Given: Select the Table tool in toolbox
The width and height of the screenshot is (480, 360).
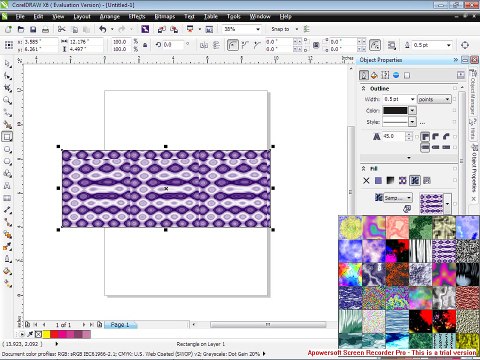Looking at the screenshot, I should (x=7, y=198).
